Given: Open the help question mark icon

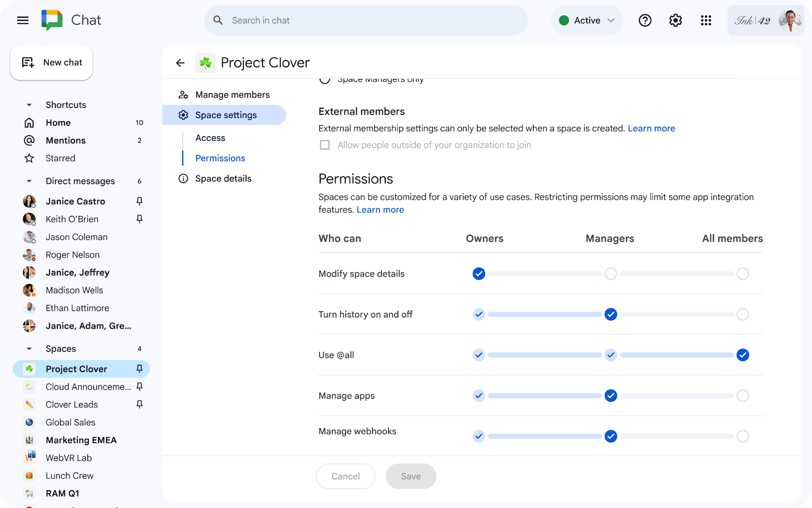Looking at the screenshot, I should point(645,20).
